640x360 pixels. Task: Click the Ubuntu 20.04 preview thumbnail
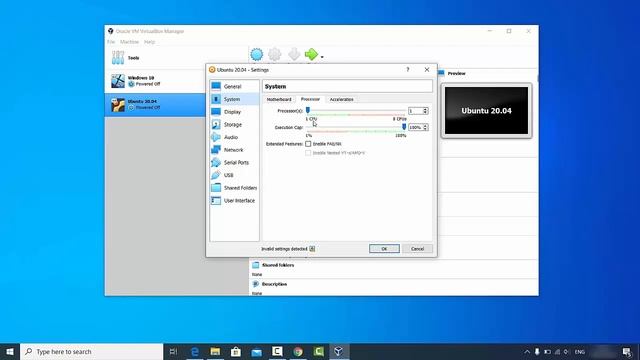tap(487, 111)
